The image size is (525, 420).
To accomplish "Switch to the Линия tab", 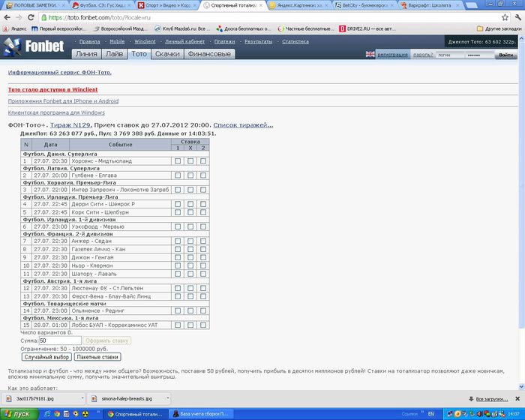I will 86,54.
